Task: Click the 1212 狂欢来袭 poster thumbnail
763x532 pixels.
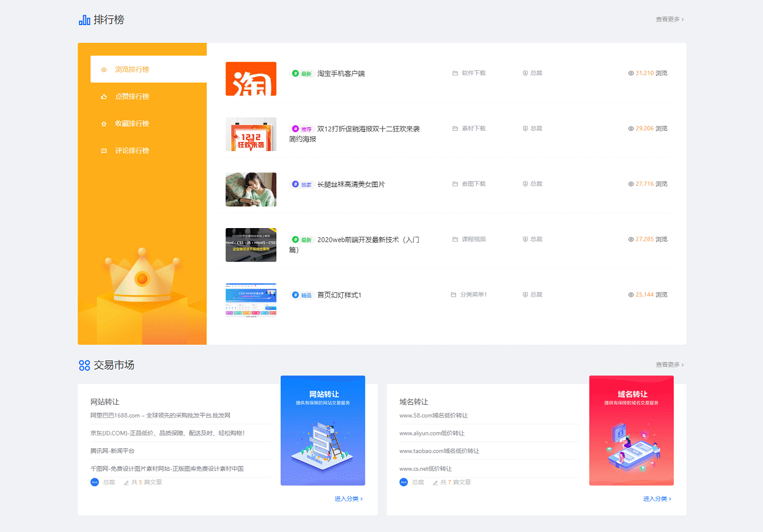Action: pyautogui.click(x=251, y=134)
